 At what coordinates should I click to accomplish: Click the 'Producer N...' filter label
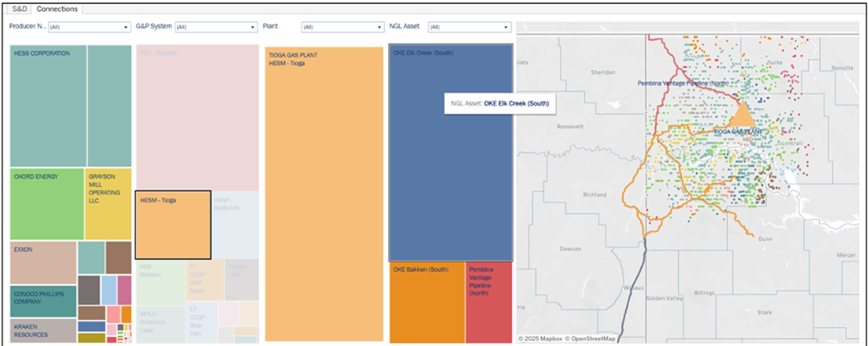[x=27, y=26]
